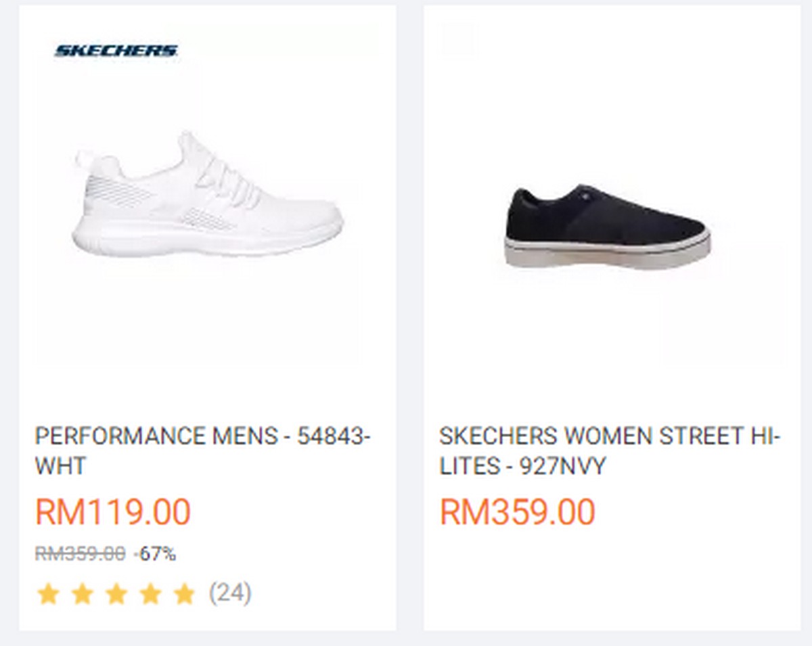Click blank area beside the Skechers logo

[284, 51]
